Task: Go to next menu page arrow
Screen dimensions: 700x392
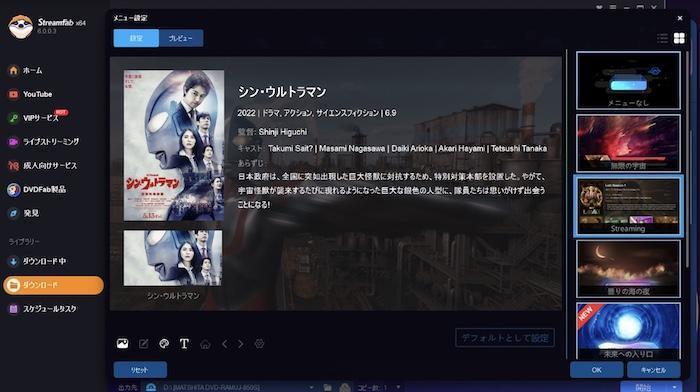Action: point(241,344)
